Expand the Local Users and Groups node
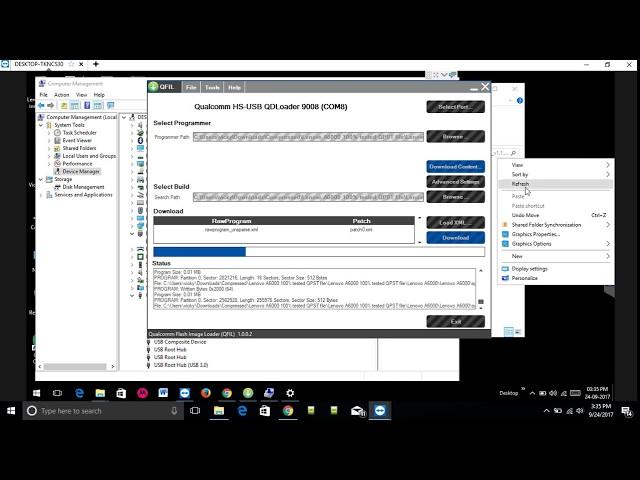This screenshot has width=640, height=480. 49,156
